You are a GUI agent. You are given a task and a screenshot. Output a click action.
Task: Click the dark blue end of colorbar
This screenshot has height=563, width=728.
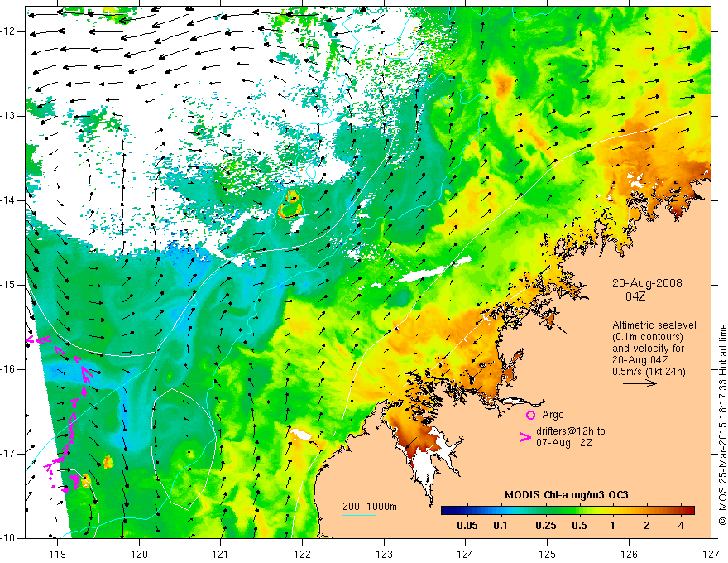444,510
